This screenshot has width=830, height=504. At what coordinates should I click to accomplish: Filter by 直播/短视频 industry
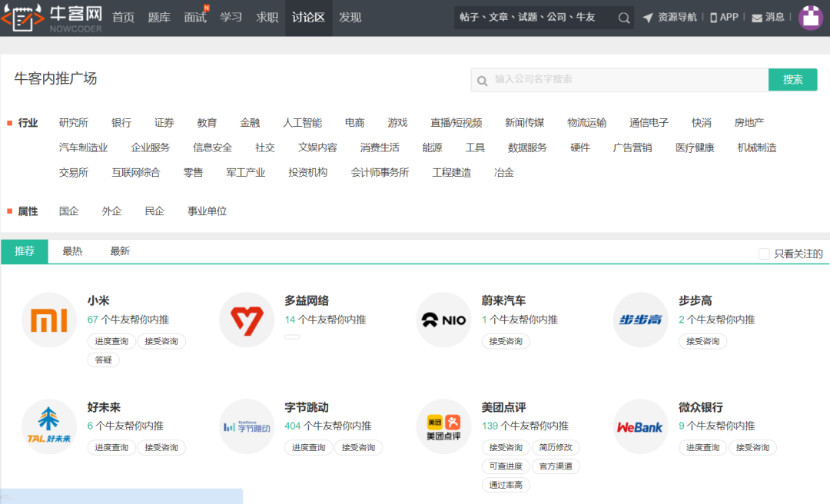tap(456, 123)
